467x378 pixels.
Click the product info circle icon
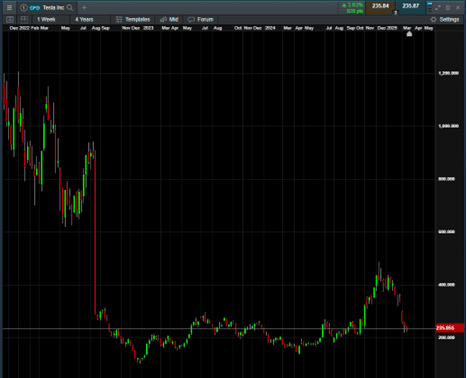tap(24, 7)
